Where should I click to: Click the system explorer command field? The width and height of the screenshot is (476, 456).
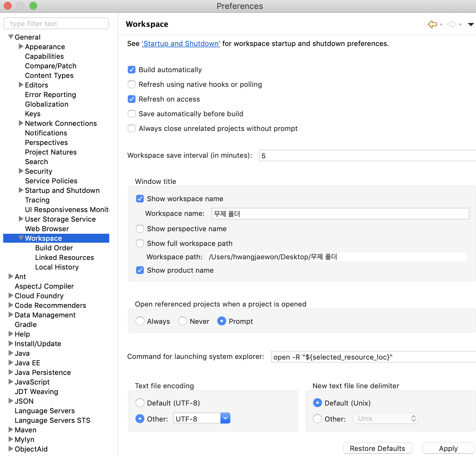[x=373, y=357]
